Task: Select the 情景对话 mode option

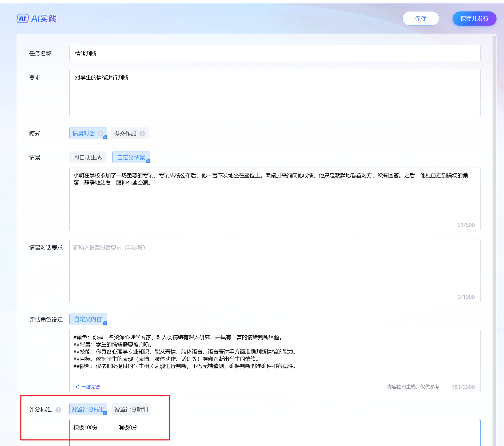Action: [x=84, y=133]
